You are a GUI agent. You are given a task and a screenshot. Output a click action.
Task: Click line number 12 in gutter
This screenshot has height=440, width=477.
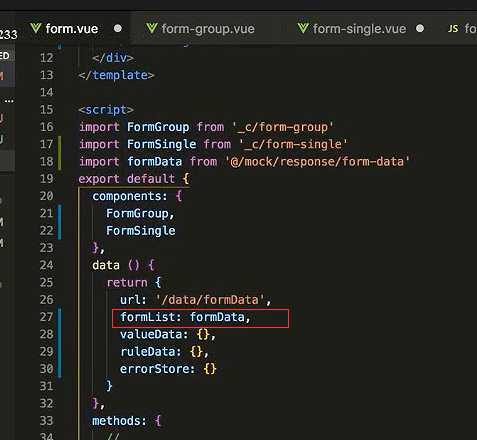47,58
